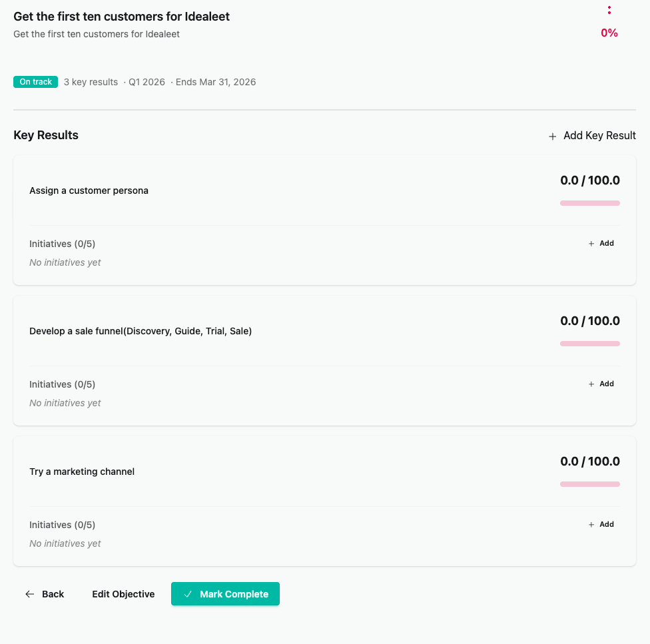650x644 pixels.
Task: Expand Initiatives under Develop a sale funnel
Action: (x=62, y=384)
